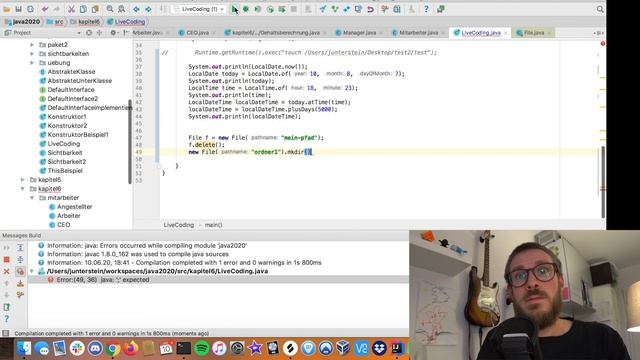Viewport: 640px width, 360px height.
Task: Click the LiveCoding breadcrumb
Action: [126, 22]
